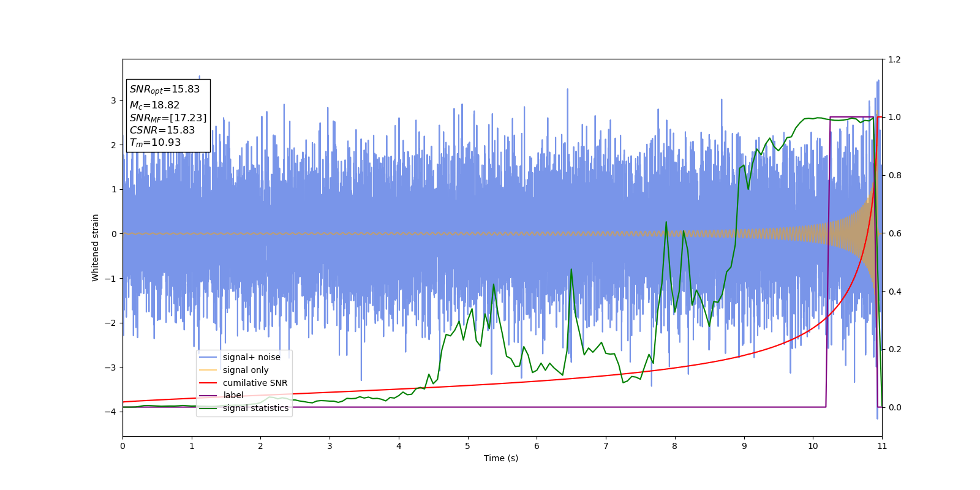This screenshot has height=490, width=980.
Task: Click the blue line swatch in the legend
Action: (x=208, y=358)
